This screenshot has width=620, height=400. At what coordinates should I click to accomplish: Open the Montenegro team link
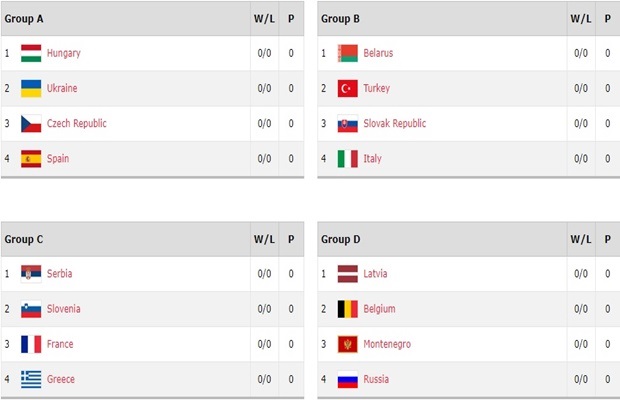[x=387, y=344]
